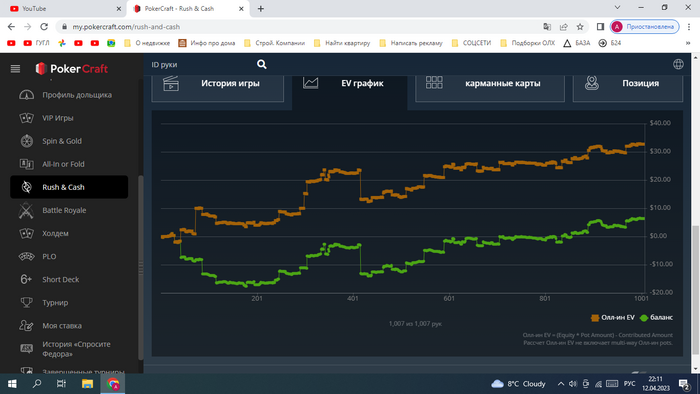
Task: Open the PokerCraft hamburger menu
Action: [x=15, y=68]
